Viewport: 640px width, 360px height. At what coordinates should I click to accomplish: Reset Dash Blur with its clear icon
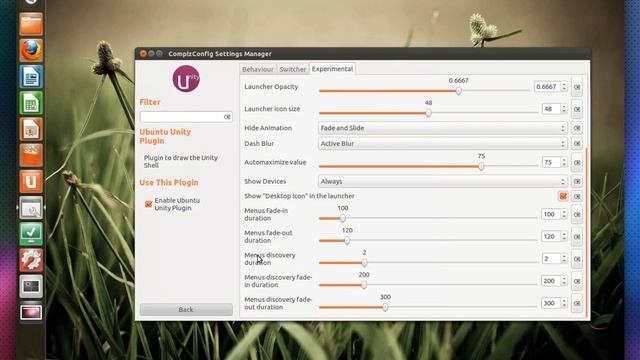pyautogui.click(x=577, y=144)
